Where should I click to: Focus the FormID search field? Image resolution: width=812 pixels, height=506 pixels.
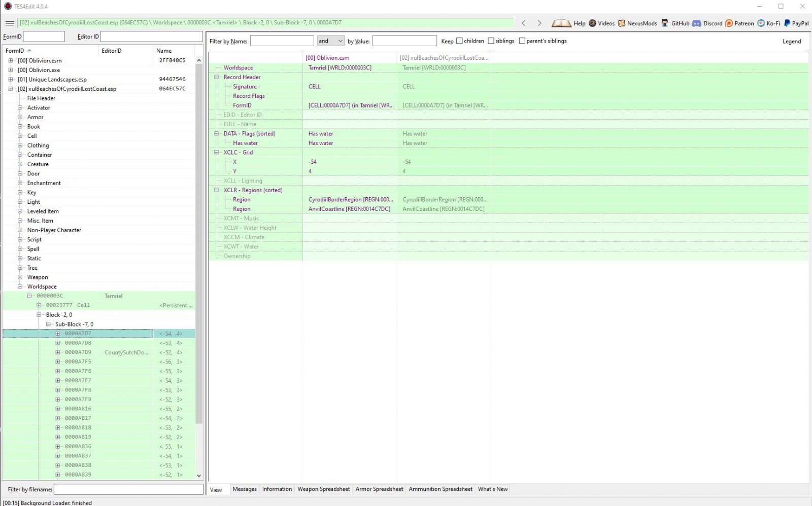pos(44,37)
